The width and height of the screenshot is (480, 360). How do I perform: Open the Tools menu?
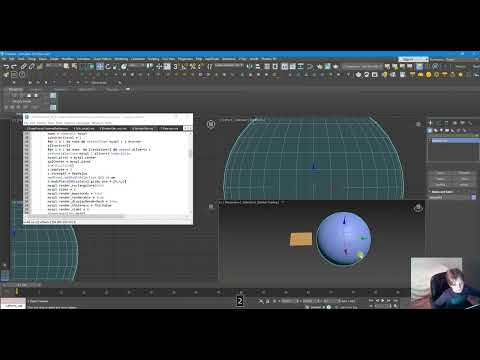pyautogui.click(x=21, y=59)
